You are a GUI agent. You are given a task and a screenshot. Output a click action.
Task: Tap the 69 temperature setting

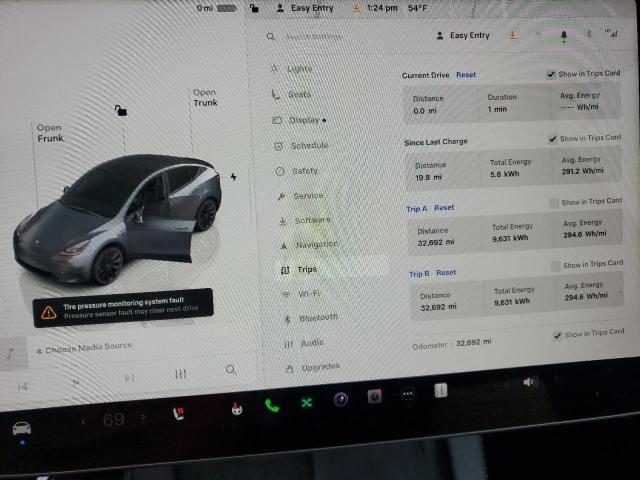[113, 420]
